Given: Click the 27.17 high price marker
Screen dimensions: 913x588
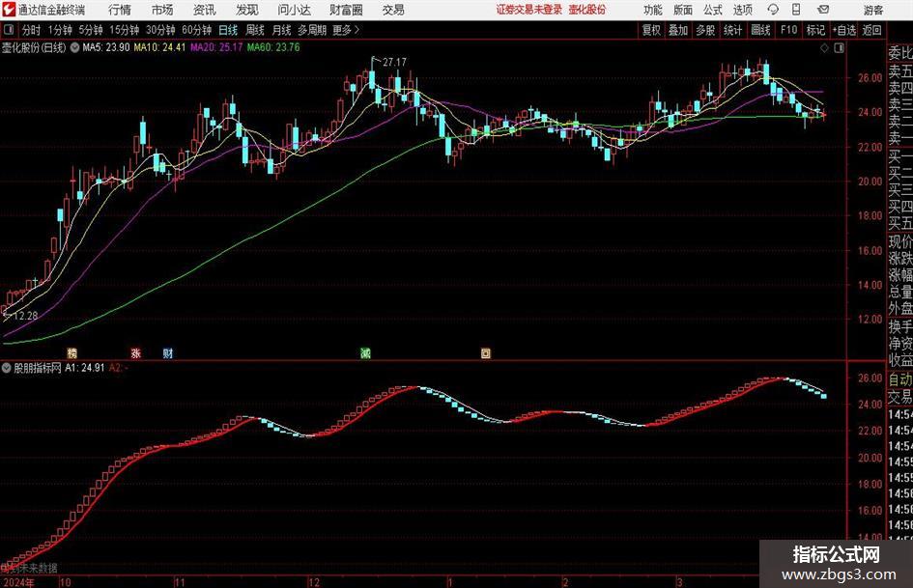Looking at the screenshot, I should pyautogui.click(x=395, y=62).
